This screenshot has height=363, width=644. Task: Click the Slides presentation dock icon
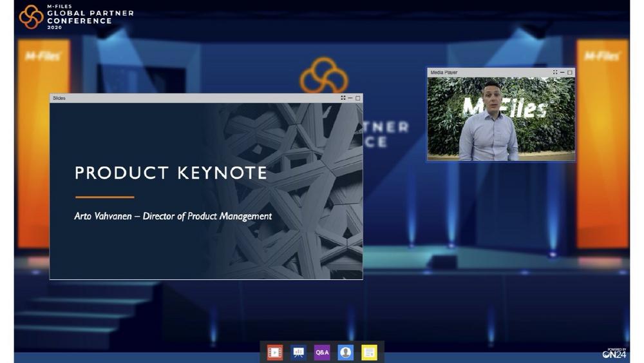(x=298, y=352)
